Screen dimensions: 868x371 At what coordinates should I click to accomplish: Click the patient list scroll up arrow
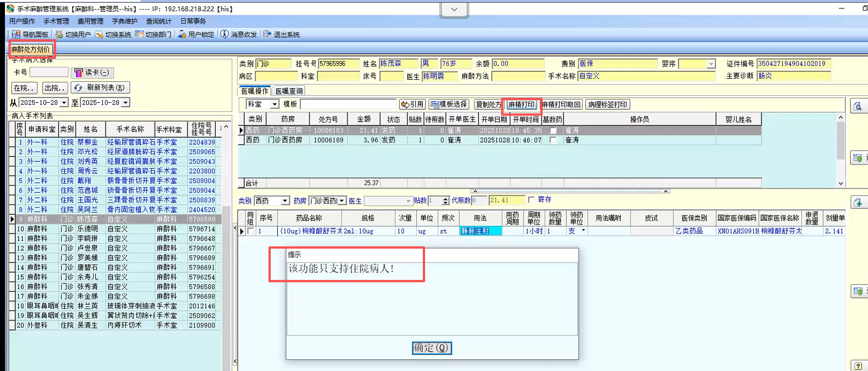click(226, 127)
